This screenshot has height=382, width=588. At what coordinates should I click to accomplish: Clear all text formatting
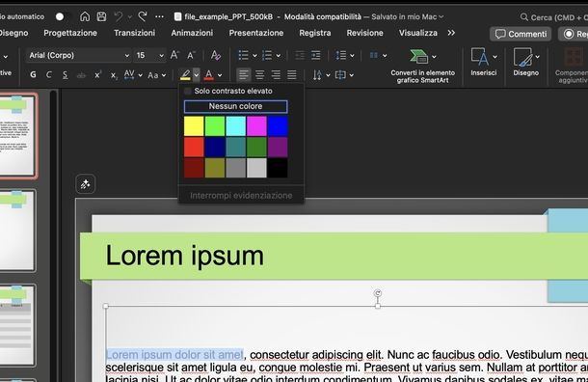tap(216, 55)
